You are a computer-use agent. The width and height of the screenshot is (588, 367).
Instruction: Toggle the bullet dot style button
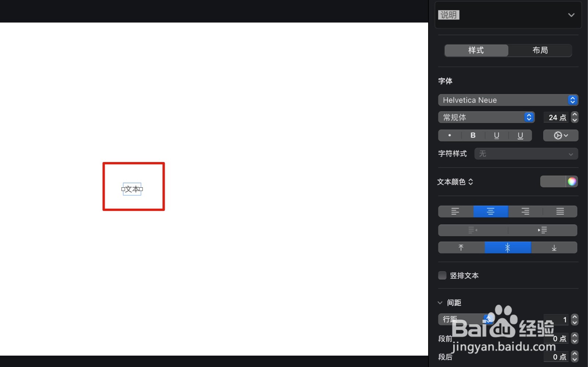(x=449, y=135)
